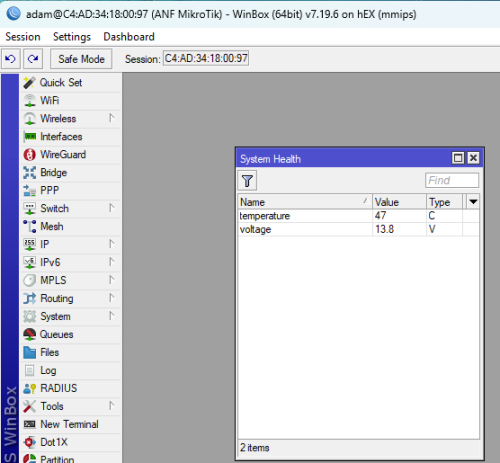Expand the IPv6 submenu arrow

(112, 262)
